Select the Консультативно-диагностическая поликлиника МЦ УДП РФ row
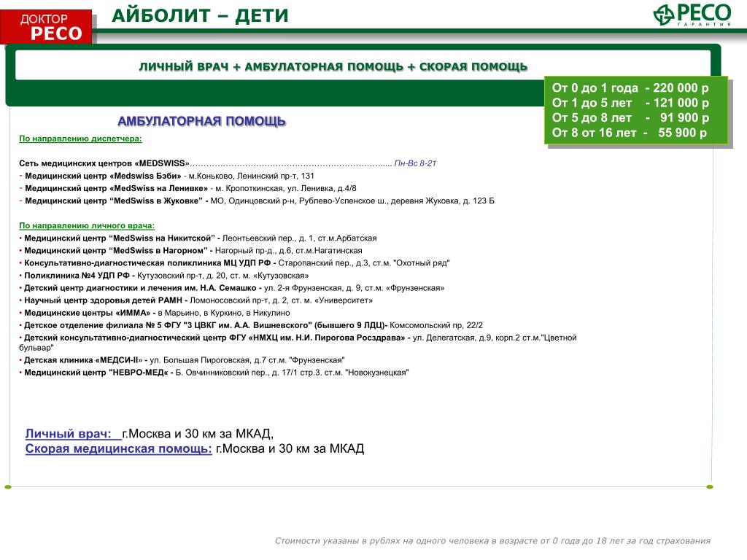 tap(234, 262)
